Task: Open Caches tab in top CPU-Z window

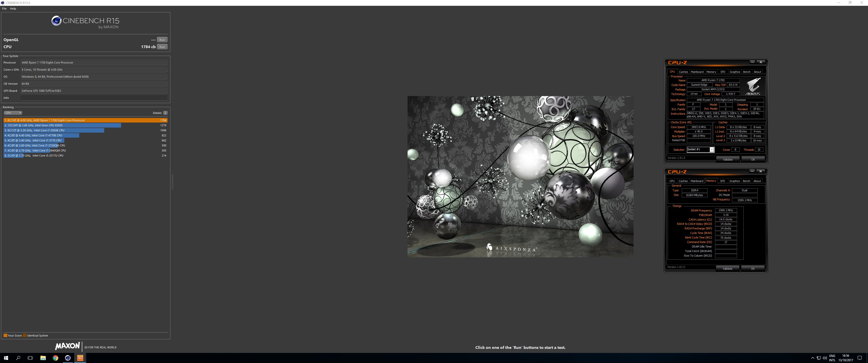Action: point(683,72)
